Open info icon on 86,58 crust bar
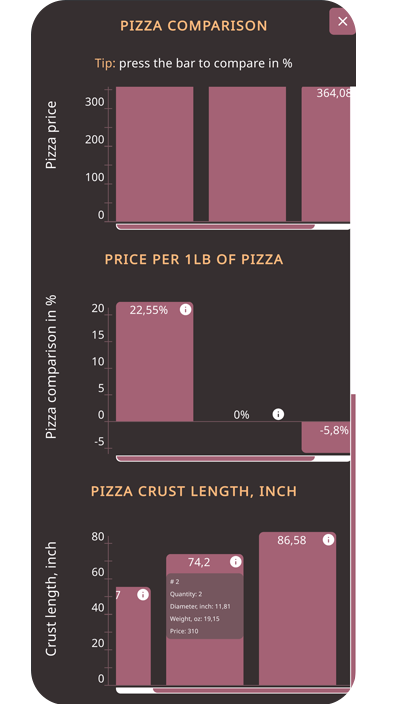 click(328, 540)
